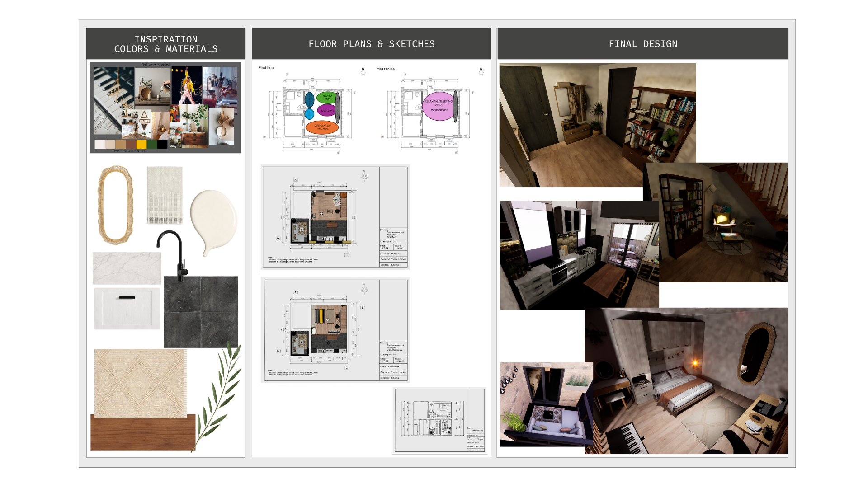Click the orange DINING AREA / KITCHEN bubble
The width and height of the screenshot is (868, 488).
[x=322, y=127]
